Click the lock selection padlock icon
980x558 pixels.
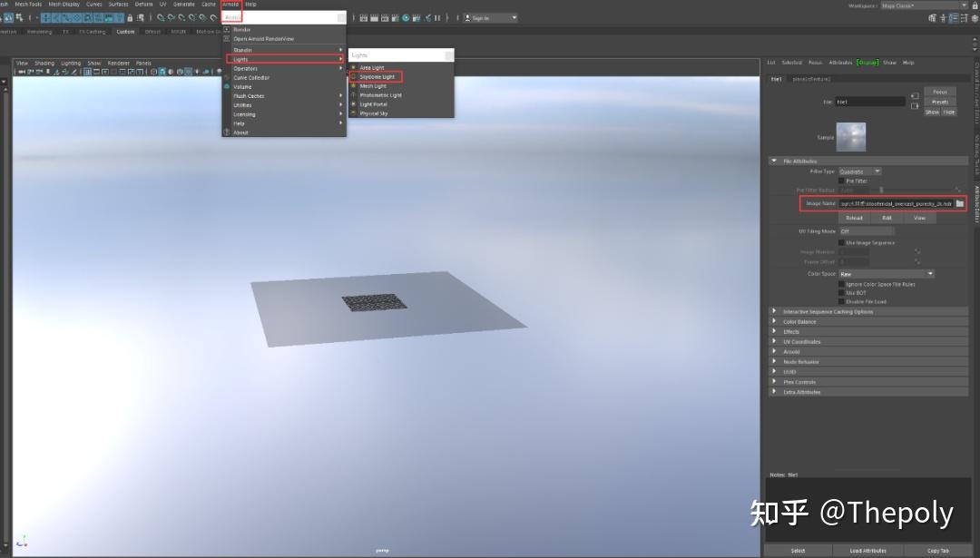130,18
